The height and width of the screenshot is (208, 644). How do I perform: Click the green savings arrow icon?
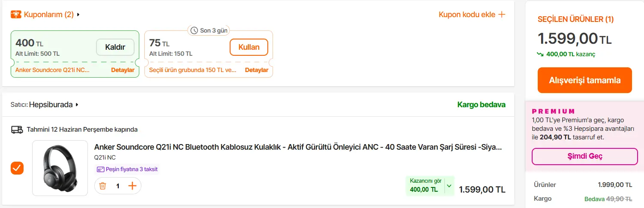(541, 54)
